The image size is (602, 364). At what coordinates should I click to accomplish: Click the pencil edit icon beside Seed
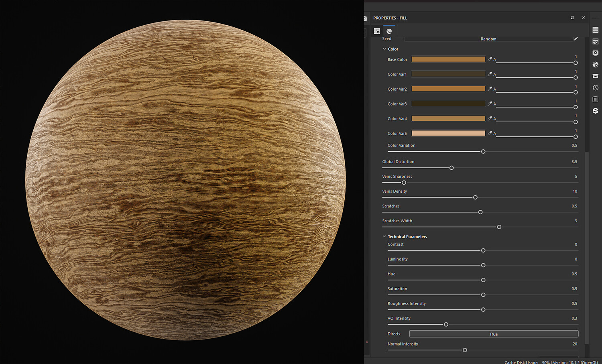coord(576,39)
